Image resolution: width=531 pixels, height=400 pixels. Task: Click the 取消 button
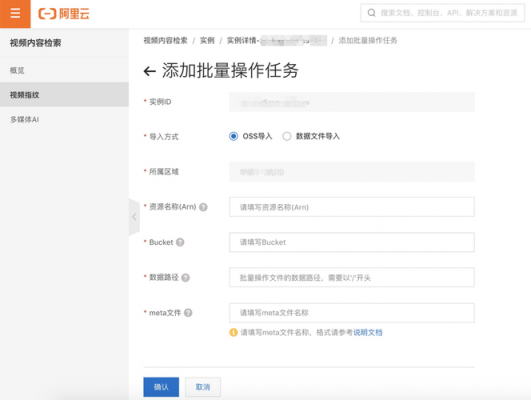pos(203,387)
